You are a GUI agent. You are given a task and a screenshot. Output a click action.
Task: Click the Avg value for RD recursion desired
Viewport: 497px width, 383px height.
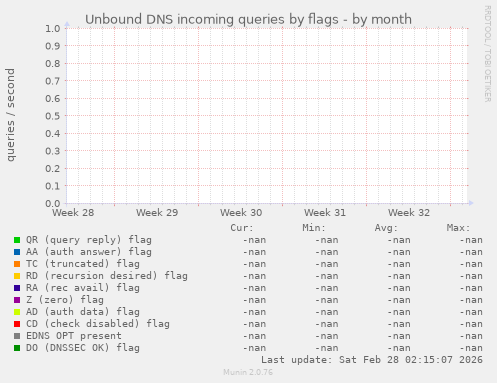[399, 276]
